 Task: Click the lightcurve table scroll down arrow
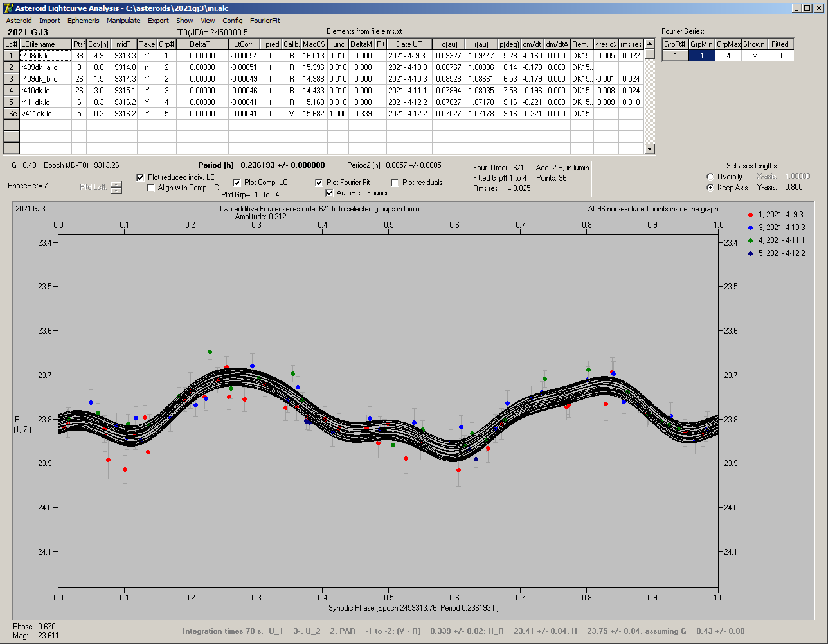[650, 149]
